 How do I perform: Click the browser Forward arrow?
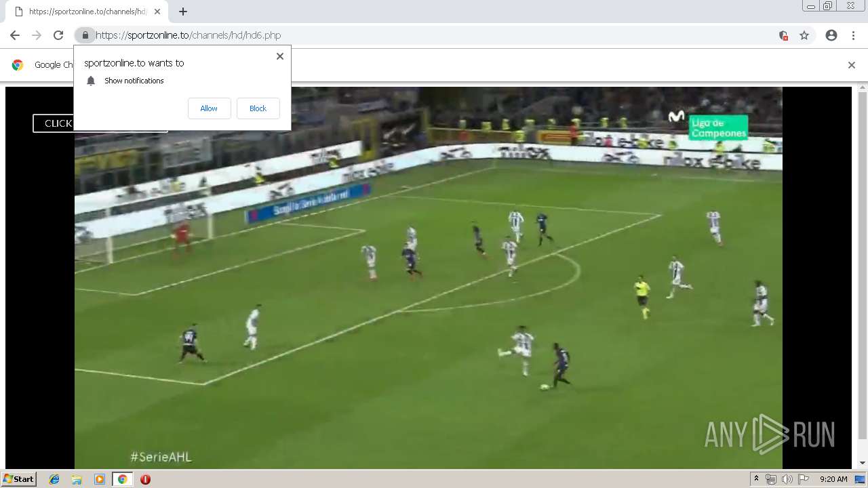coord(37,35)
